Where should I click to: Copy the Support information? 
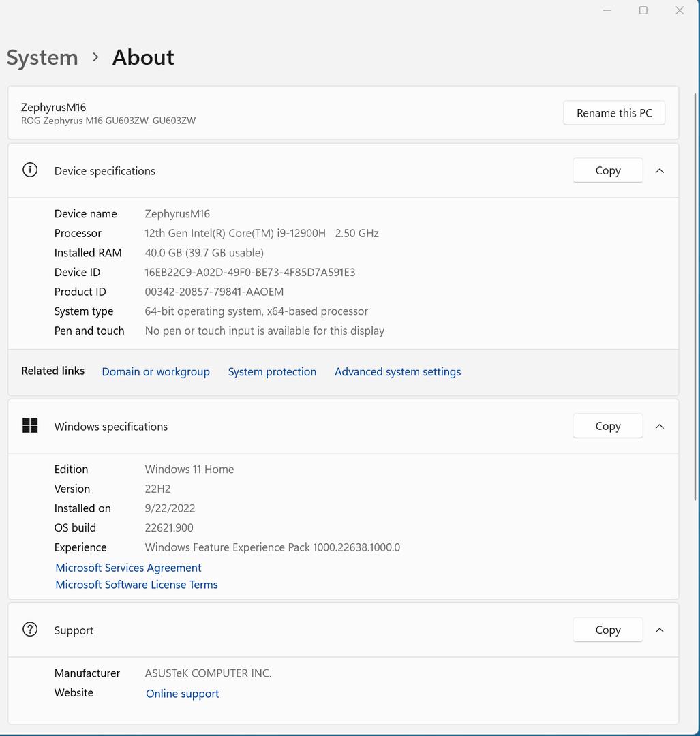coord(608,630)
